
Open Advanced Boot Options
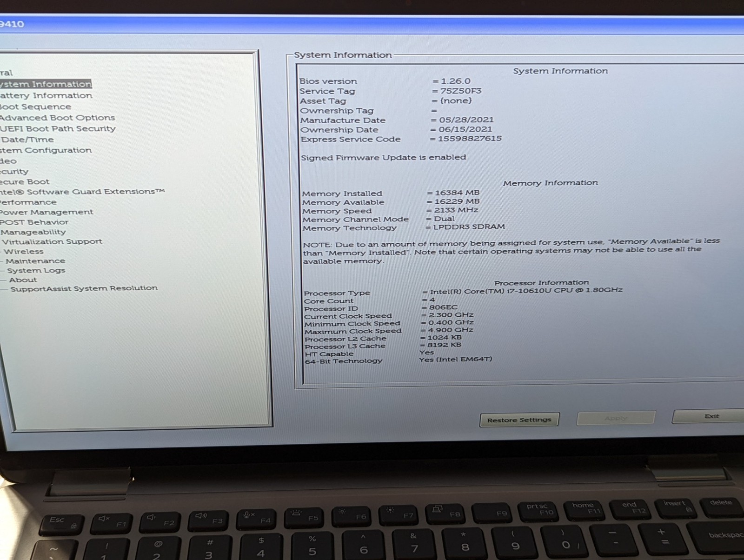(57, 118)
